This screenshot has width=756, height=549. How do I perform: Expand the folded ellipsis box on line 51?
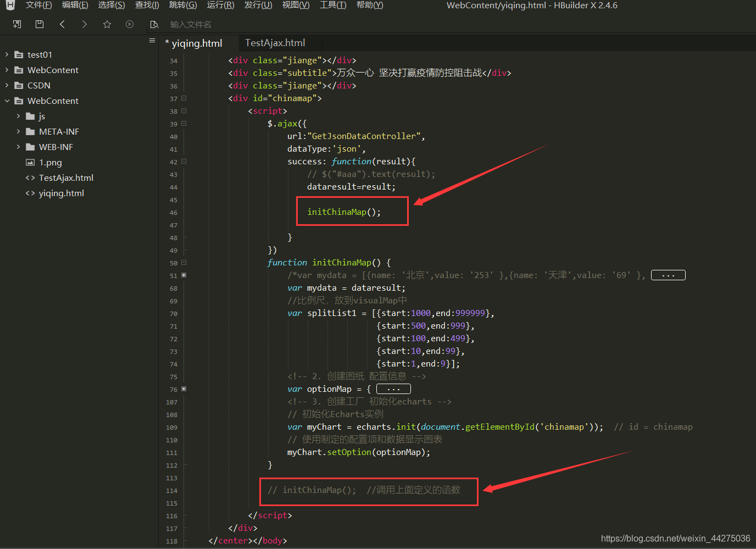pos(668,275)
